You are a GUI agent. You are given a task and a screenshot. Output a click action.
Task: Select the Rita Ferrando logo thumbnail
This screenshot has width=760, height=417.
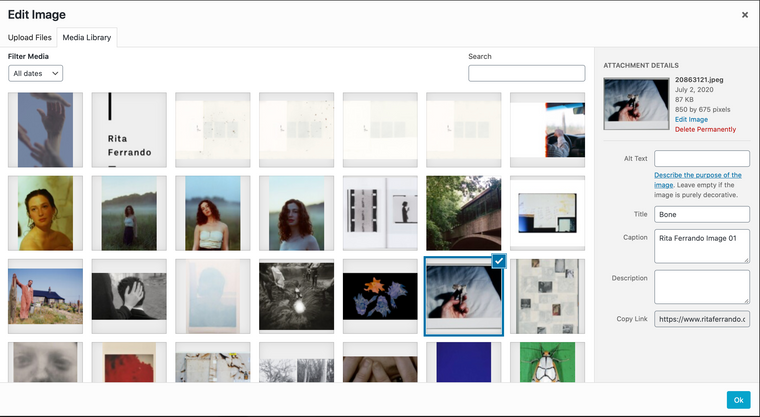pos(129,130)
